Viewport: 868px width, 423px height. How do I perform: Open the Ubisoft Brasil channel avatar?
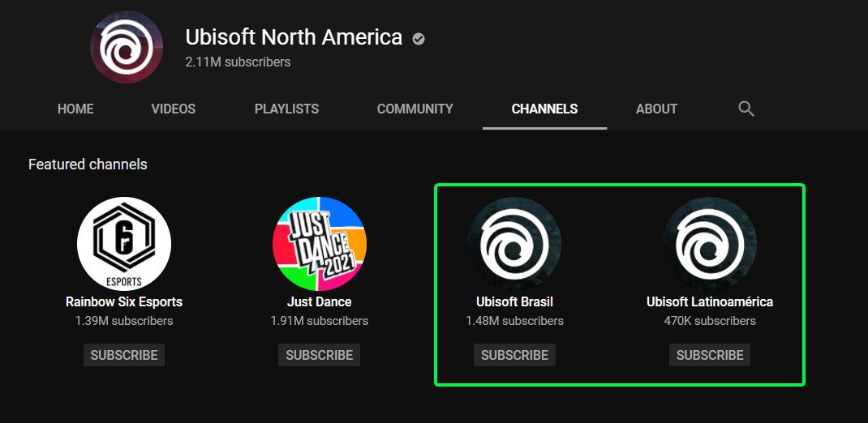514,244
